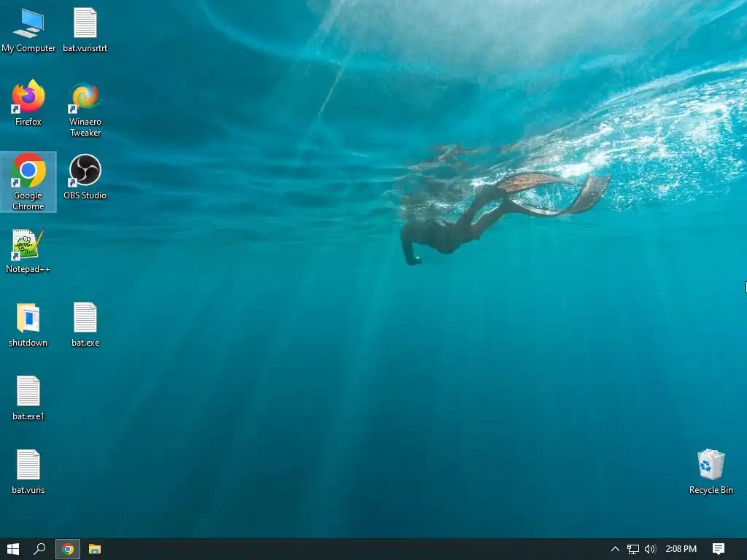
Task: Select the Firefox shortcut icon
Action: click(x=28, y=103)
